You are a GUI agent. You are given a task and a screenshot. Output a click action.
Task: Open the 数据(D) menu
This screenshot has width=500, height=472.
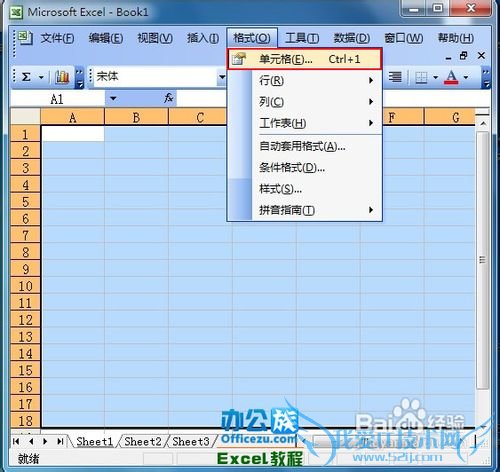pyautogui.click(x=352, y=38)
